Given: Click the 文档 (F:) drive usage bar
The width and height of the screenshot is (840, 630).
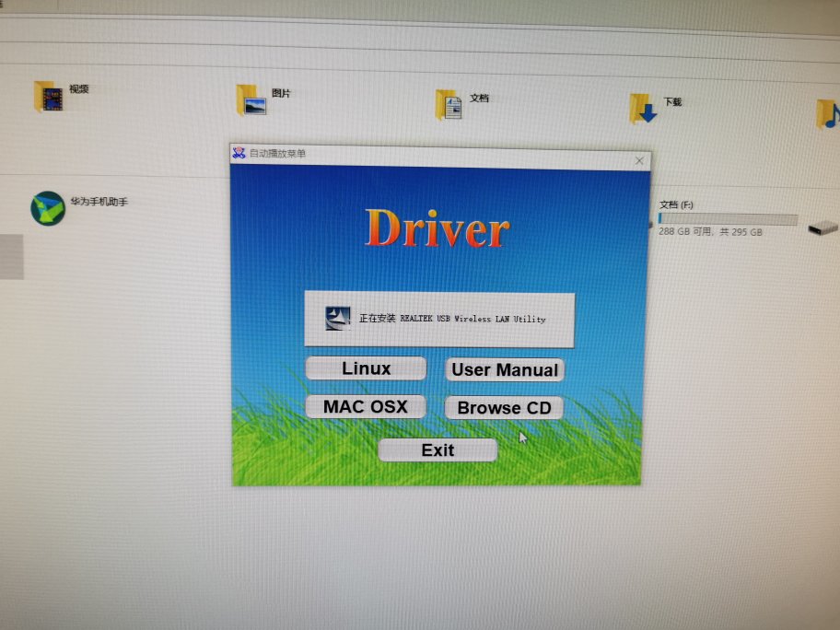Looking at the screenshot, I should 728,218.
